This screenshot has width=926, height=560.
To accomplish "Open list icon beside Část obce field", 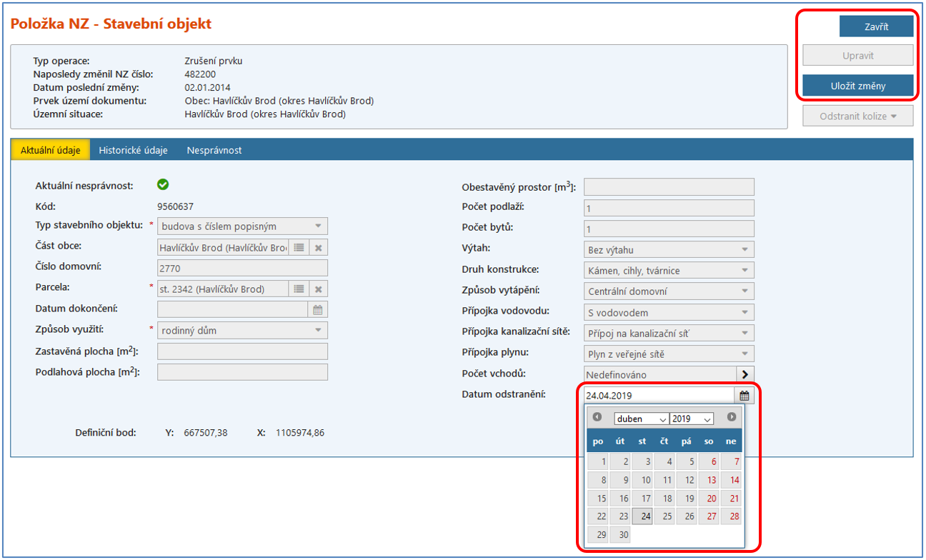I will pyautogui.click(x=299, y=247).
